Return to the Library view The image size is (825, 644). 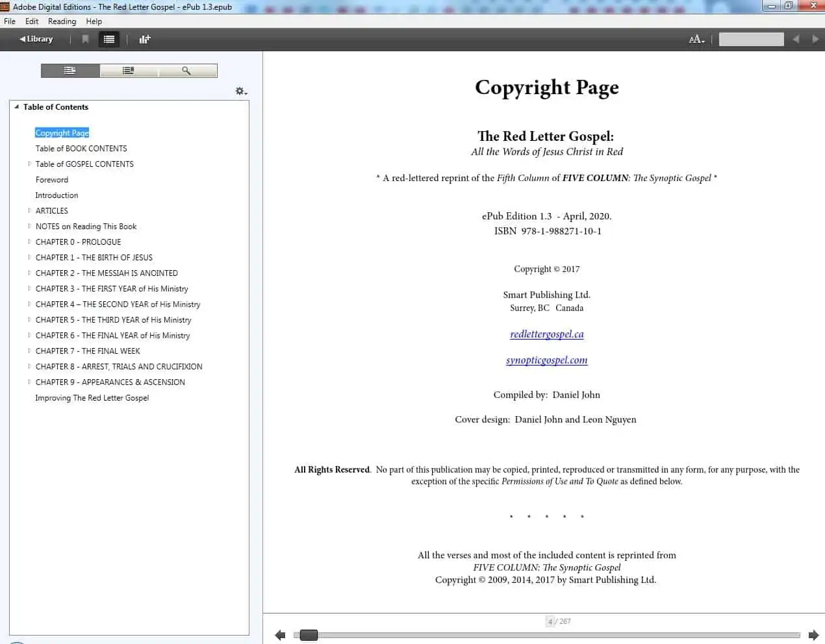point(36,39)
